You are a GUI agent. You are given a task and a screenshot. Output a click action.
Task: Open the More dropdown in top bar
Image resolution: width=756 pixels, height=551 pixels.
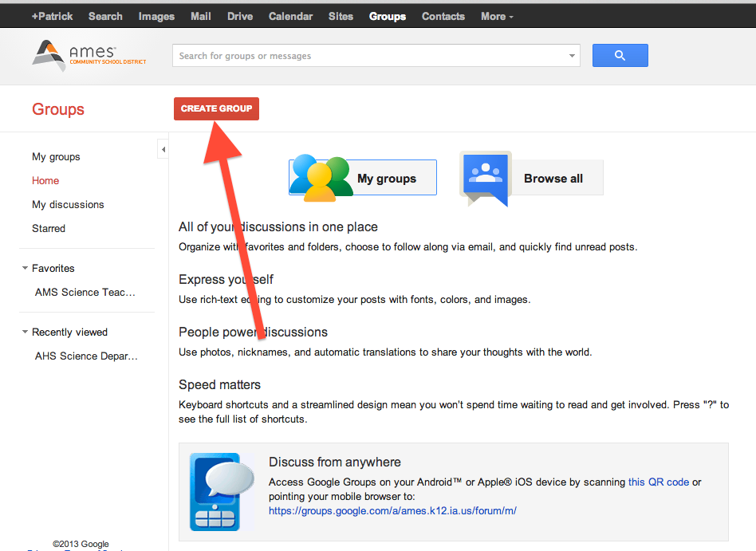point(497,17)
